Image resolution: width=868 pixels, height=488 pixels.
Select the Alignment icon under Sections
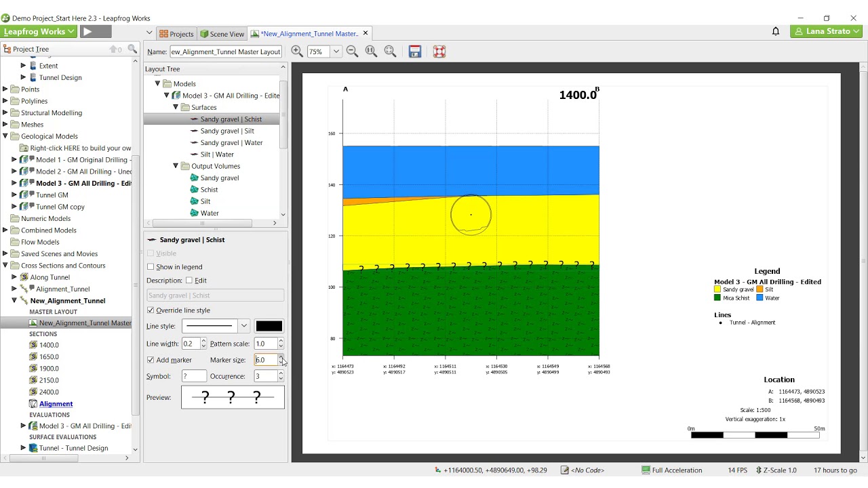click(33, 404)
